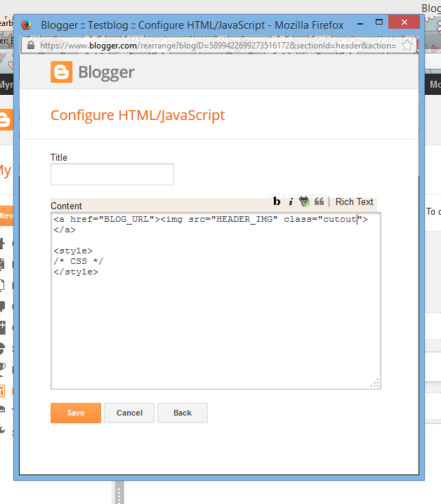Click the Blogger wordmark text

pyautogui.click(x=107, y=72)
